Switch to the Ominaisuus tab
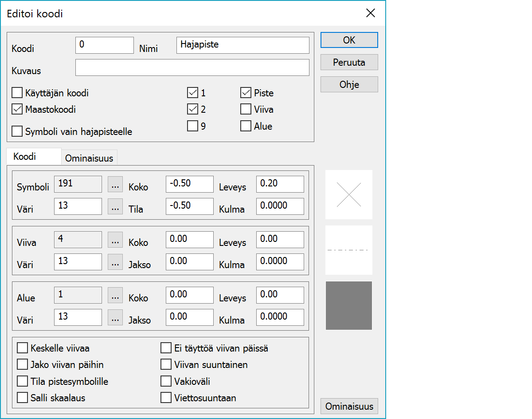532x419 pixels. [x=89, y=158]
